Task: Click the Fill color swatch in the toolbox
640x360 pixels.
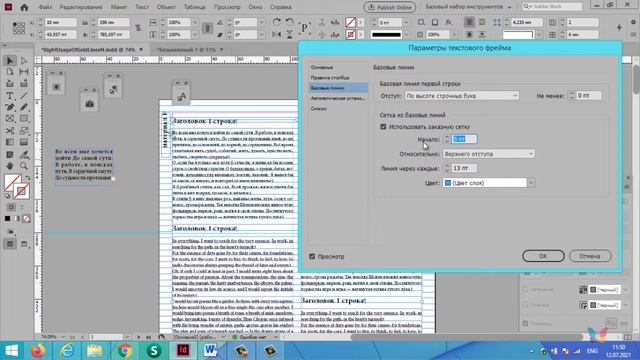Action: pos(12,182)
